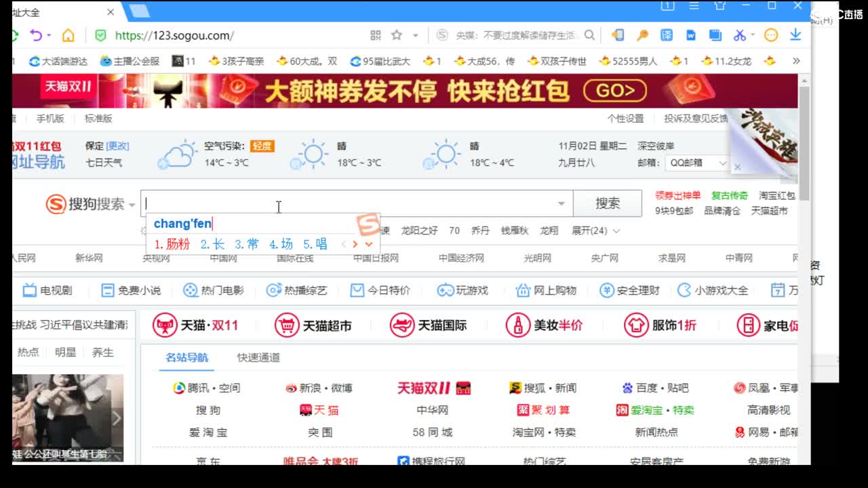Bookmark this page with the star icon
Viewport: 868px width, 488px height.
397,35
